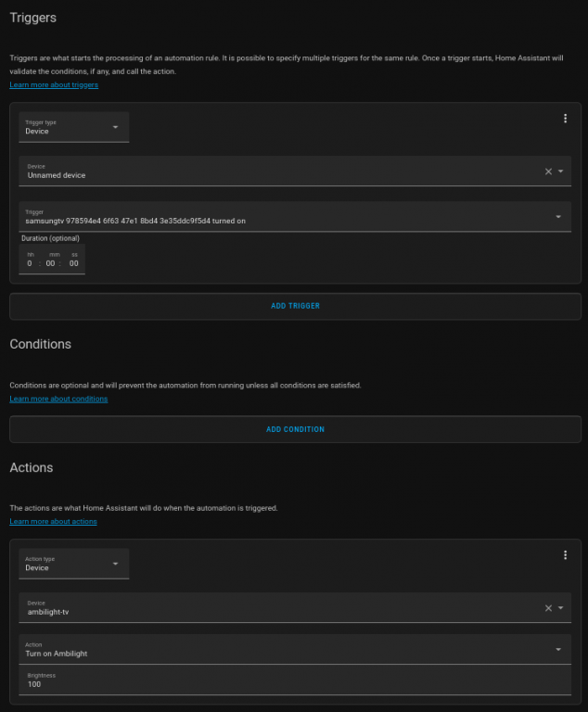
Task: Click the Add Trigger button
Action: (295, 306)
